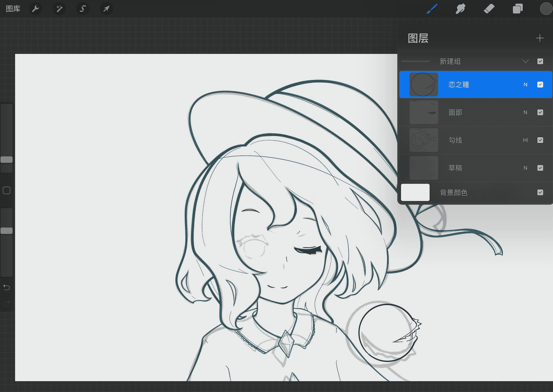Image resolution: width=553 pixels, height=392 pixels.
Task: Select the Adjustments magic wand tool
Action: [59, 8]
